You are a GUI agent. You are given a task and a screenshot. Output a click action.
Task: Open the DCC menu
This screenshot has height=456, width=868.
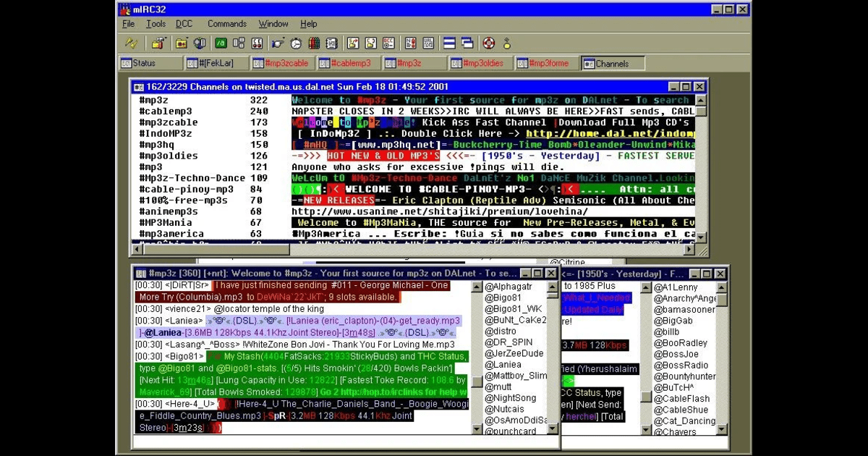tap(184, 24)
